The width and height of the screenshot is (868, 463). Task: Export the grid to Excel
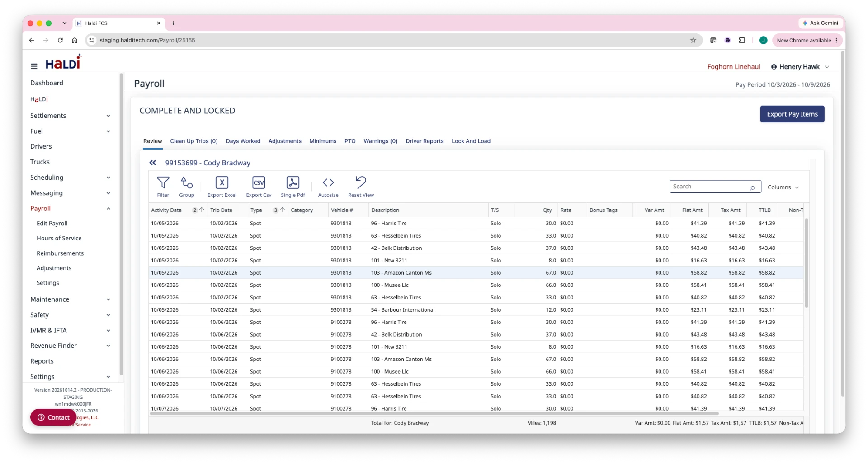click(x=222, y=187)
